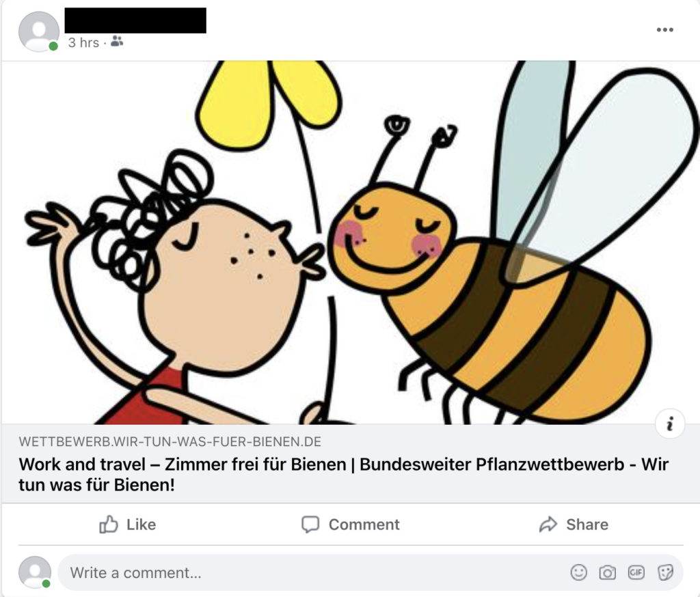Click the wettbewerb.wir-tun-was-fuer-bienen.de domain
This screenshot has width=700, height=597.
170,442
